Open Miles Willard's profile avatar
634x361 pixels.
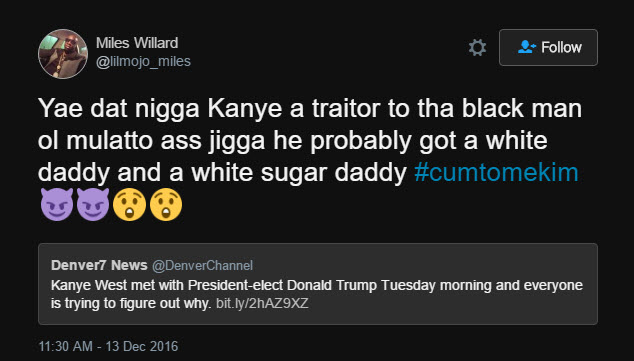click(x=63, y=54)
